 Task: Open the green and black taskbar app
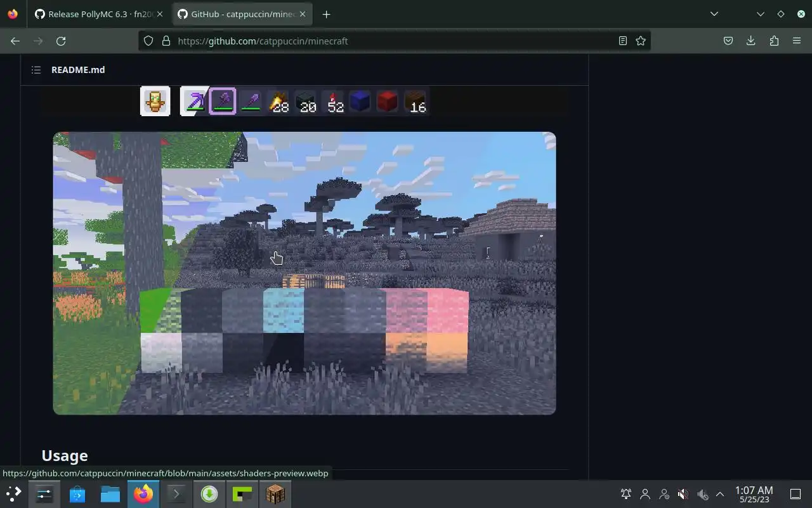pos(242,493)
